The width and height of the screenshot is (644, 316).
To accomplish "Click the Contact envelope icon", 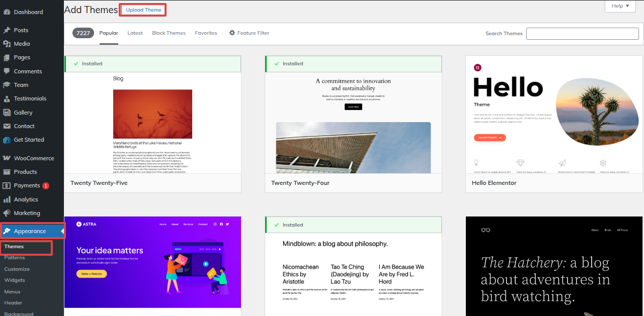I will pyautogui.click(x=7, y=126).
